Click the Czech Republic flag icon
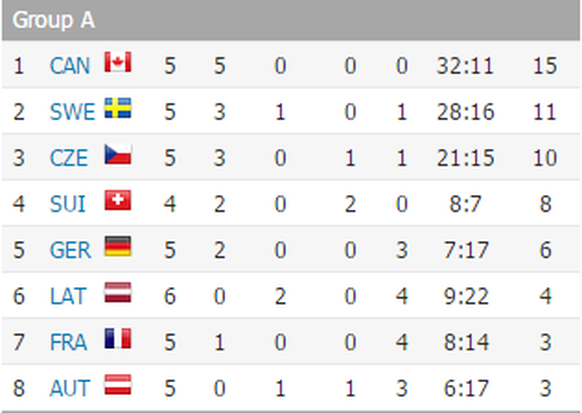582x413 pixels. (x=118, y=154)
